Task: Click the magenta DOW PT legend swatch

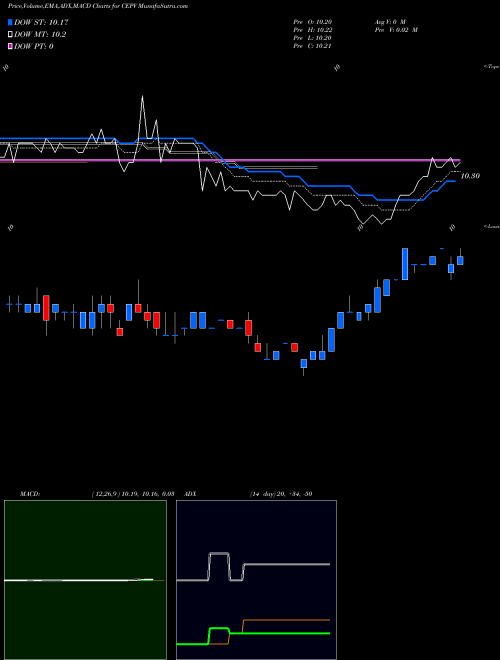Action: coord(11,46)
